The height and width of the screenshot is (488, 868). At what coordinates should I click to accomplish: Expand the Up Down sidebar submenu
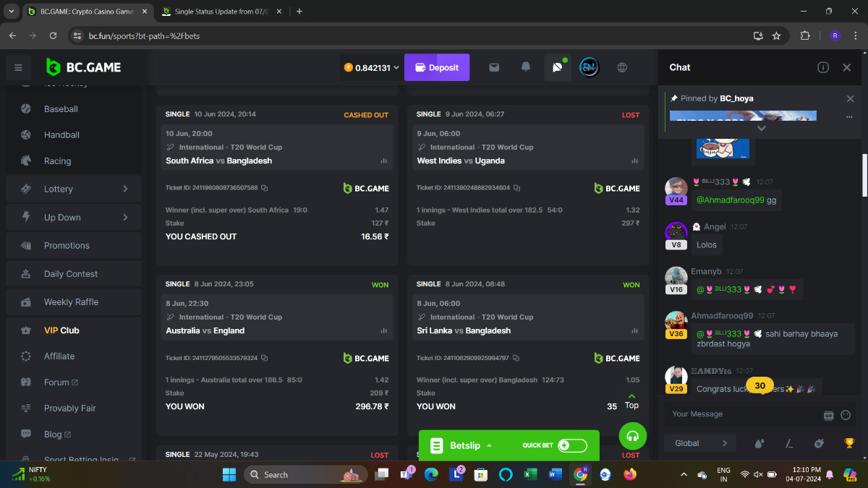coord(125,217)
